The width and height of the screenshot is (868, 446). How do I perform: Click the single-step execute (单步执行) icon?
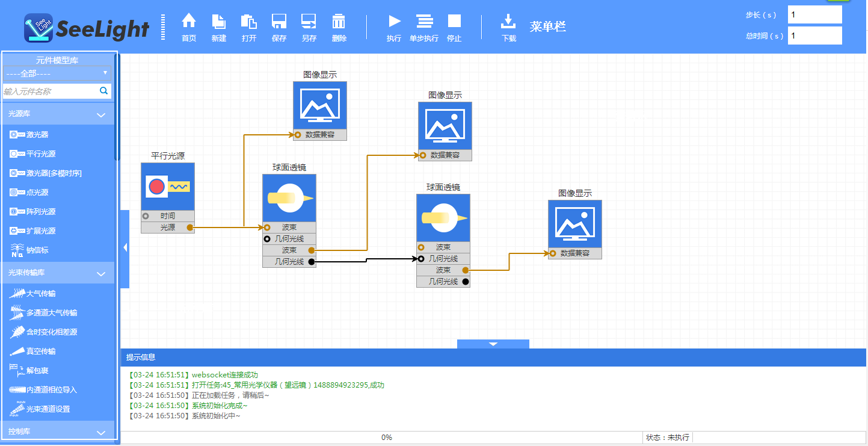tap(425, 22)
